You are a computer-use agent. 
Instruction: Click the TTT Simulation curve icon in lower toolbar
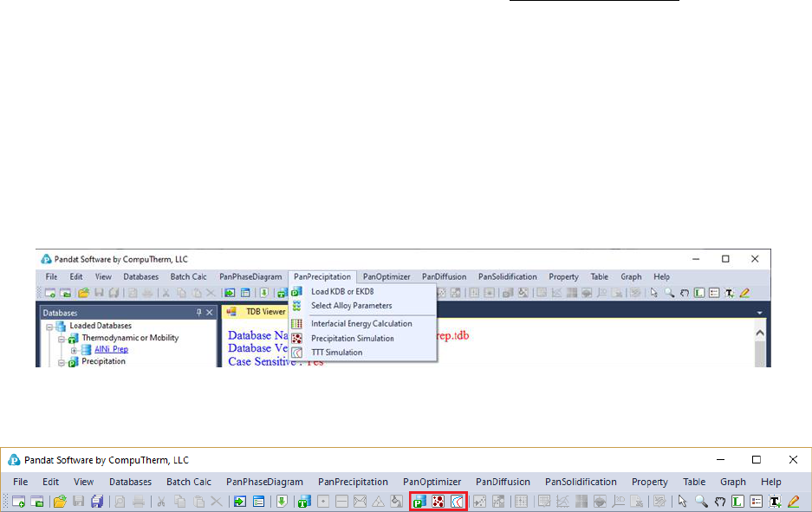pos(457,501)
